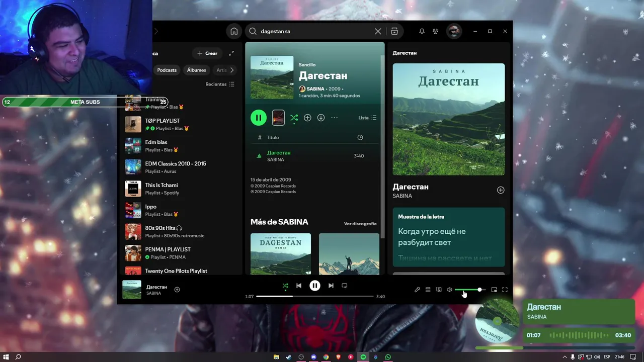Enter full screen mode icon

505,290
